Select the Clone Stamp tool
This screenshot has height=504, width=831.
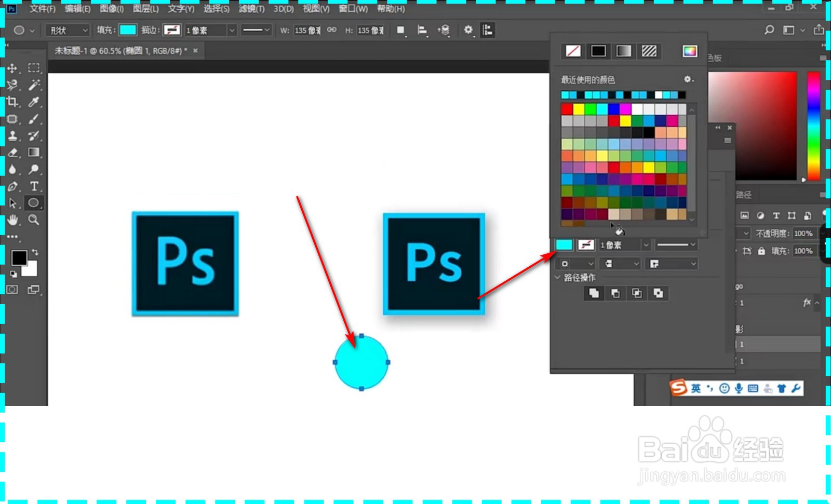(x=12, y=136)
